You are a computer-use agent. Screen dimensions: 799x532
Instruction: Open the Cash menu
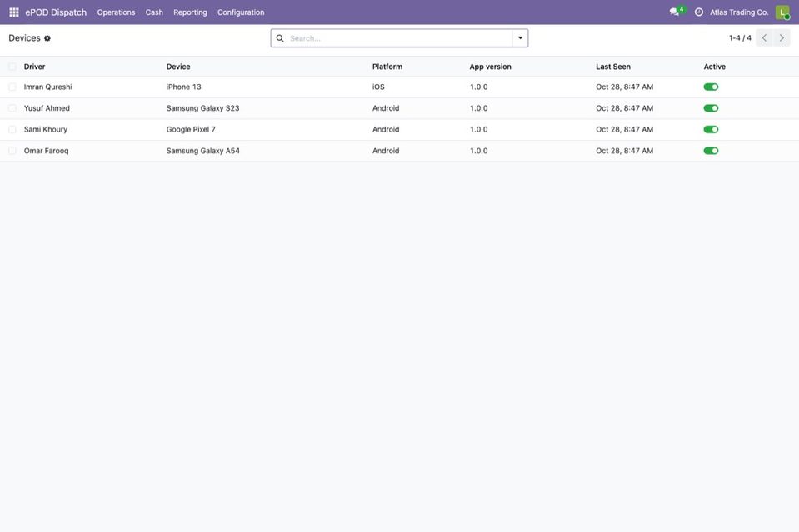[154, 12]
